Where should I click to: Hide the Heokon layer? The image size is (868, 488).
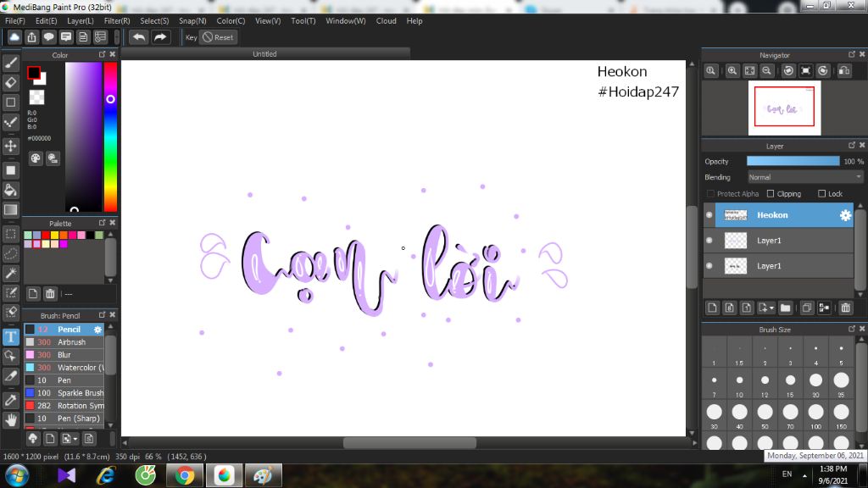[709, 214]
